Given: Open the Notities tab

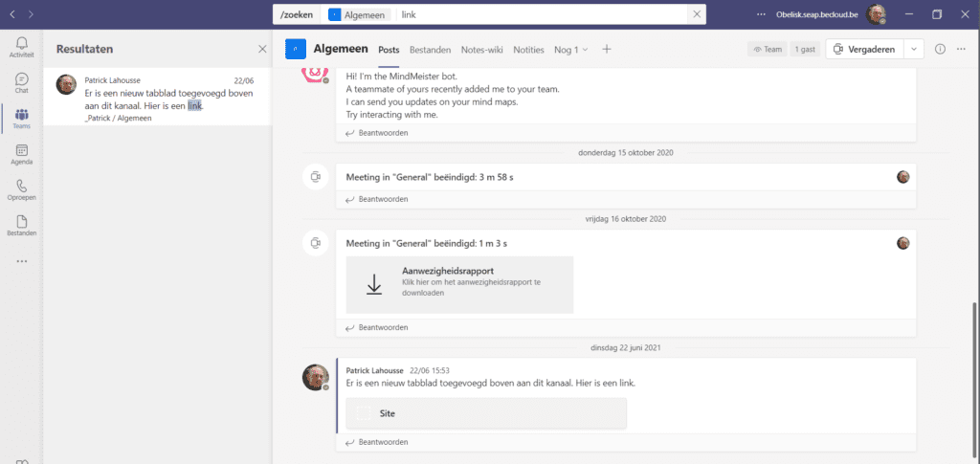Looking at the screenshot, I should click(528, 50).
